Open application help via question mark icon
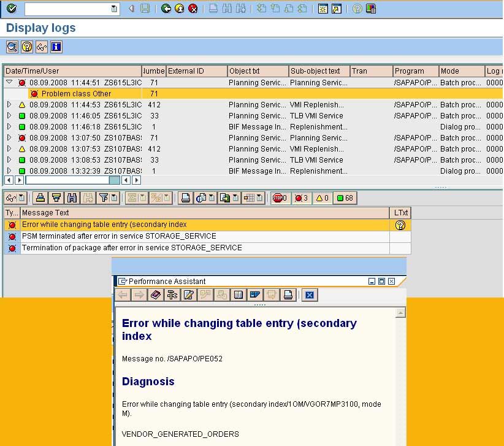The height and width of the screenshot is (446, 504). coord(26,47)
